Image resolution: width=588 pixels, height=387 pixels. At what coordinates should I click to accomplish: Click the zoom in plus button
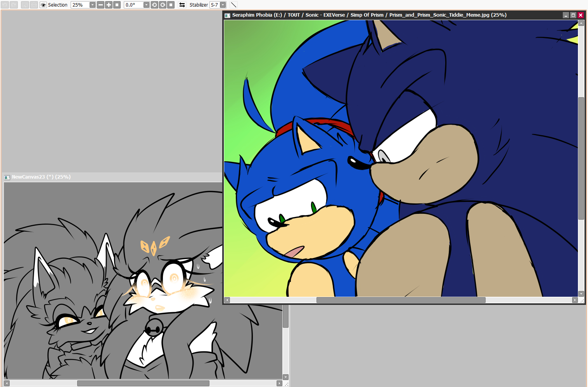109,5
